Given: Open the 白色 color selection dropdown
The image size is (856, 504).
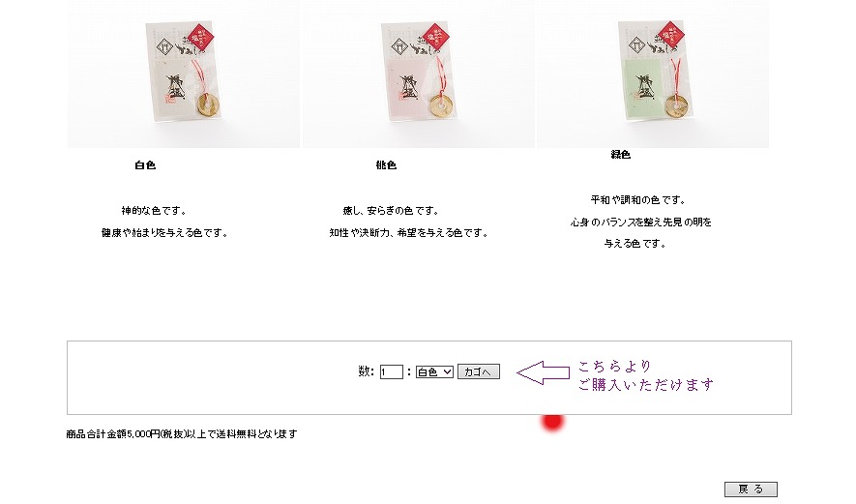Looking at the screenshot, I should (434, 371).
